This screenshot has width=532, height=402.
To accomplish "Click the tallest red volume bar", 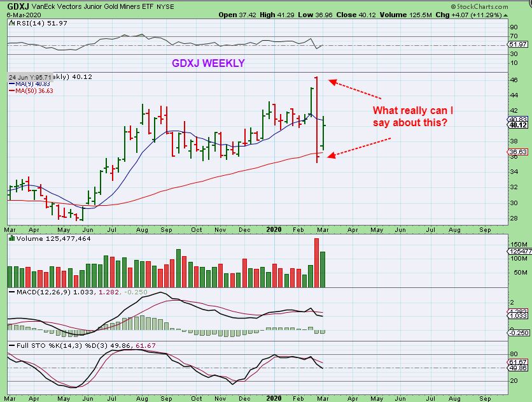I will (316, 262).
